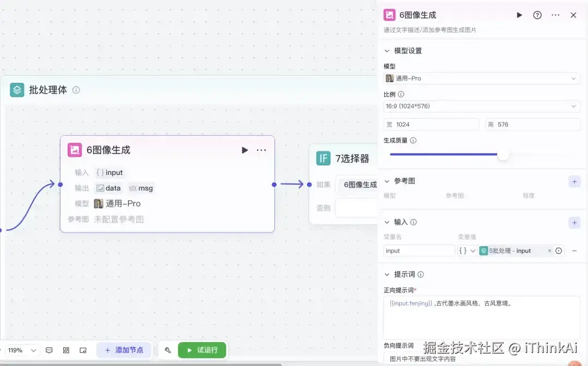Show info tooltip next to 输入
Image resolution: width=588 pixels, height=366 pixels.
coord(413,222)
